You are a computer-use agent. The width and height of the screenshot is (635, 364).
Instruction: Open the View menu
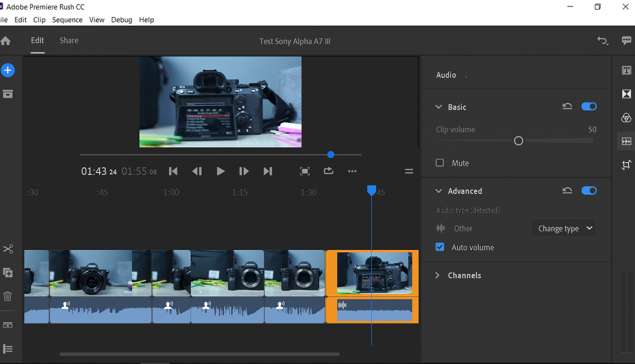point(97,20)
